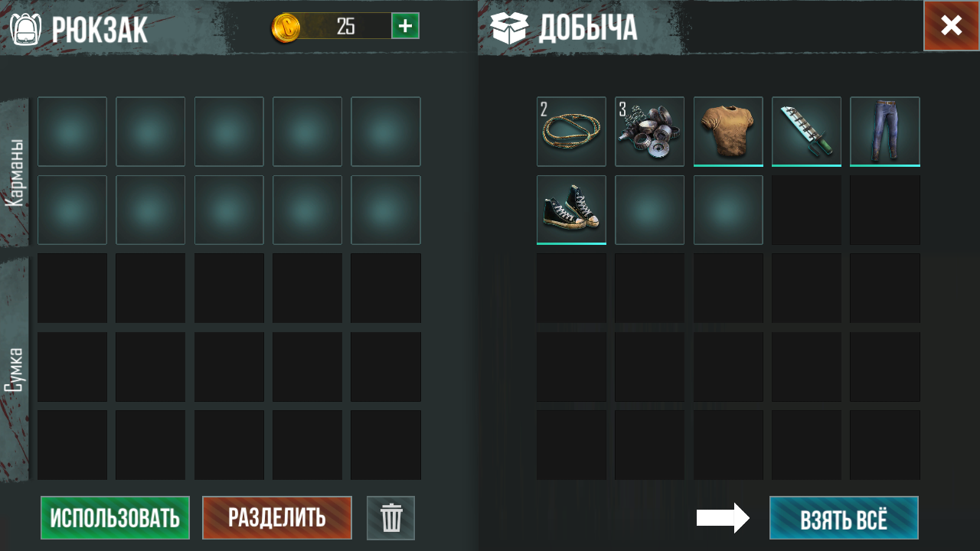The height and width of the screenshot is (551, 980).
Task: Click the Разделить split button
Action: click(276, 518)
